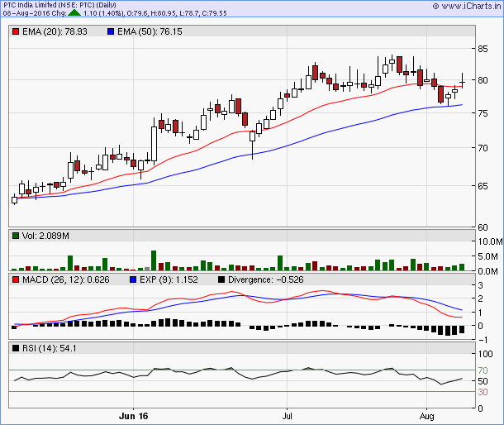Click the blue EXP (9) legend swatch
The height and width of the screenshot is (425, 504).
click(133, 279)
